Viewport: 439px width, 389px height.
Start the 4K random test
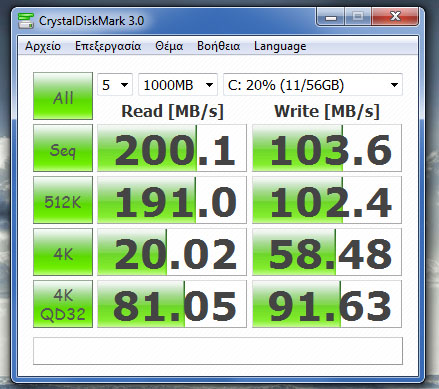point(63,252)
